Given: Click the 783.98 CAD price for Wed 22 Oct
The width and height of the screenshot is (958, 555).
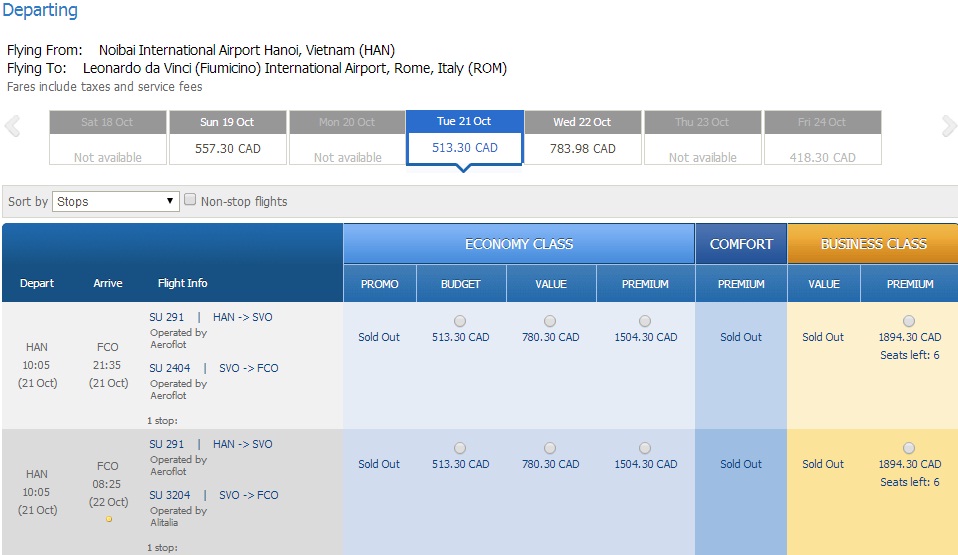Looking at the screenshot, I should (x=583, y=149).
